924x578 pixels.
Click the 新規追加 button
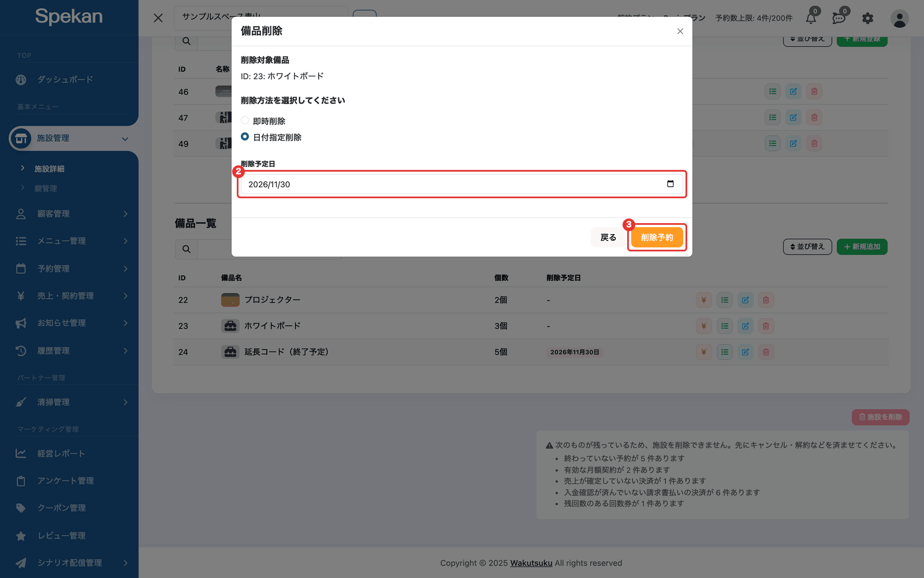pyautogui.click(x=862, y=247)
